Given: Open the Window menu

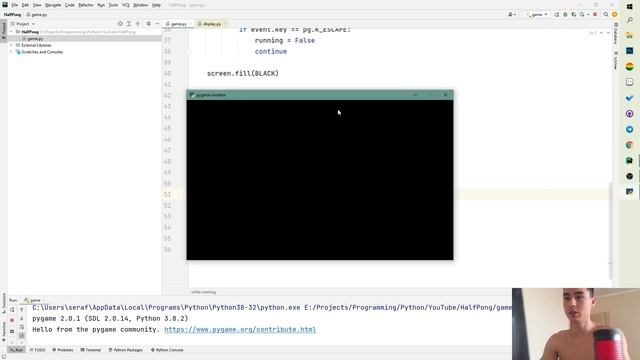Looking at the screenshot, I should coord(141,5).
